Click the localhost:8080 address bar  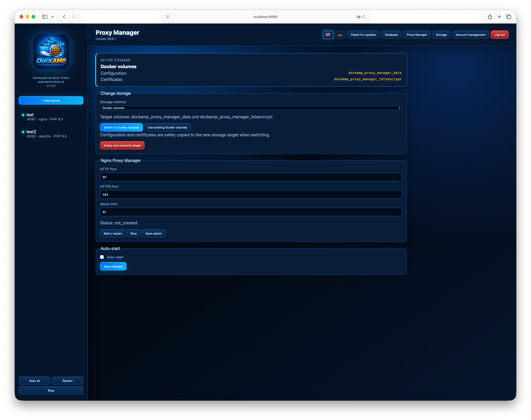click(x=265, y=17)
